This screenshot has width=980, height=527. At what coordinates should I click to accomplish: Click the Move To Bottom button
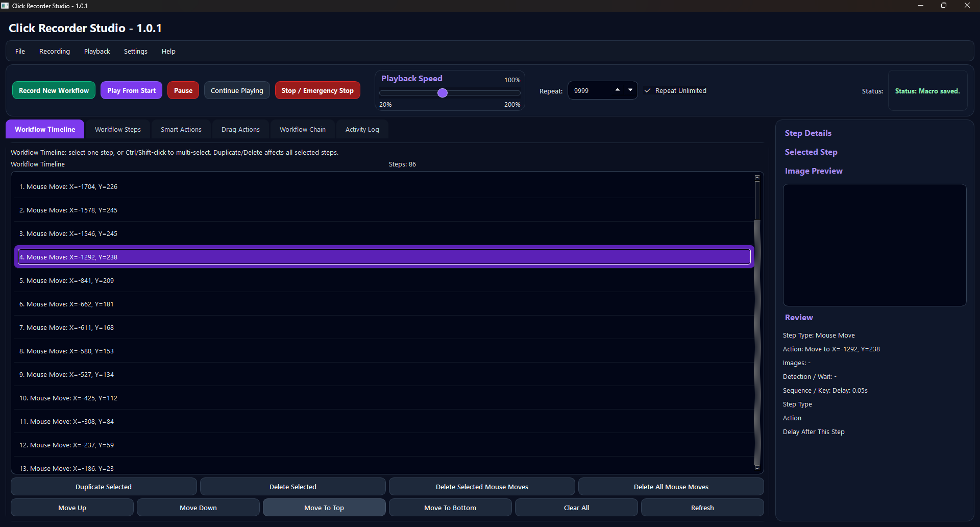450,508
